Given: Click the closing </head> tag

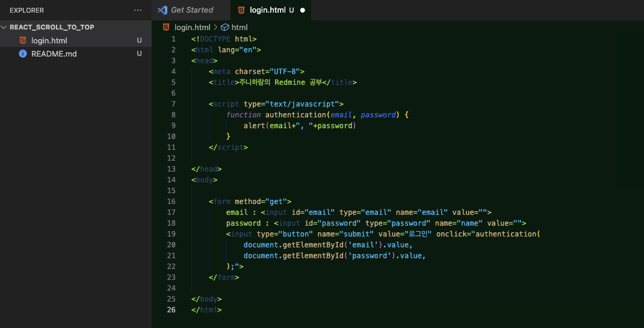Looking at the screenshot, I should pos(206,169).
